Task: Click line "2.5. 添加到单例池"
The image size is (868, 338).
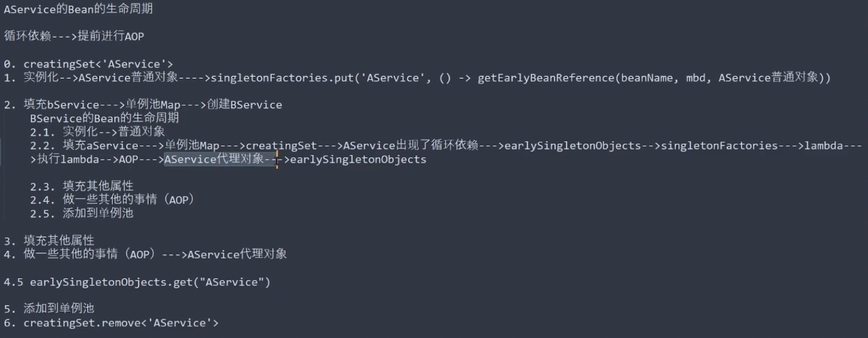Action: point(82,214)
